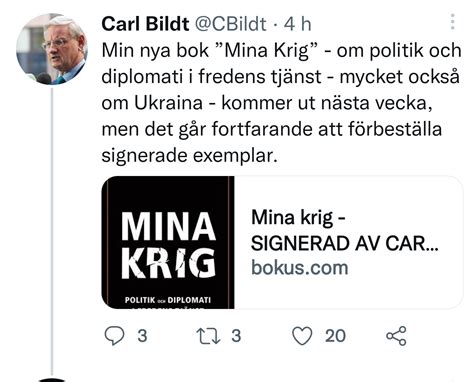The image size is (474, 382).
Task: Open the Carl Bildt display name
Action: 145,24
